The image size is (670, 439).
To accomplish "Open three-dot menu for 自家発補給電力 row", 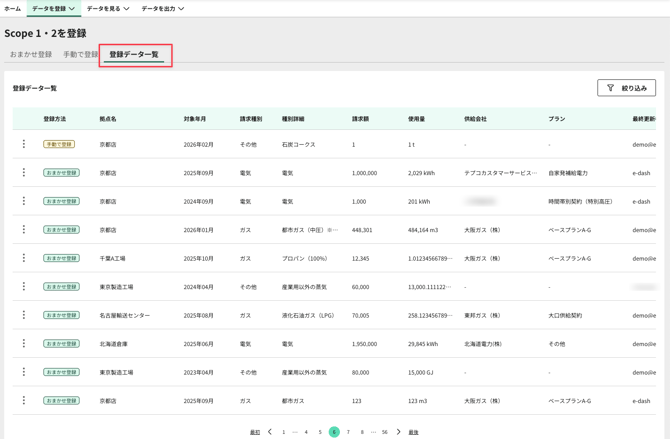I will (x=24, y=173).
